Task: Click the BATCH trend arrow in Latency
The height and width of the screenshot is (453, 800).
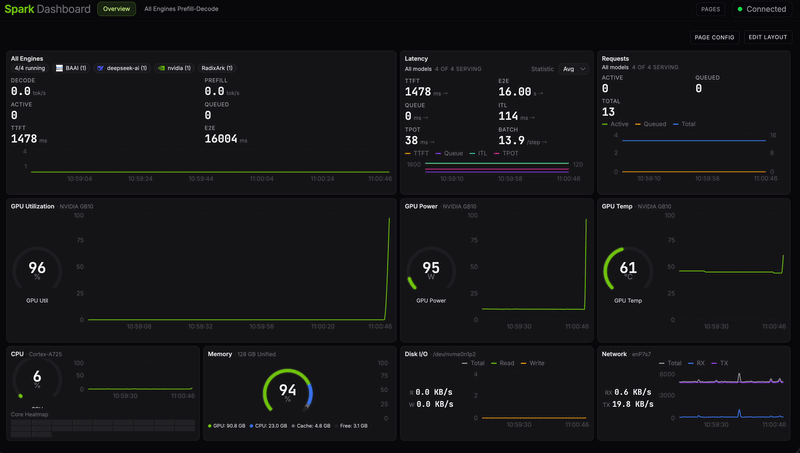Action: [544, 142]
